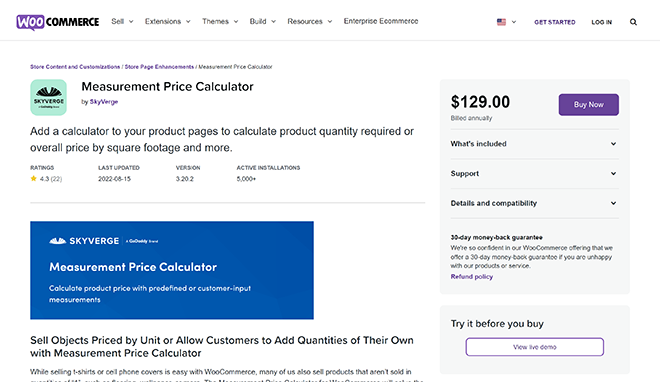660x382 pixels.
Task: Open the Build menu
Action: click(262, 21)
